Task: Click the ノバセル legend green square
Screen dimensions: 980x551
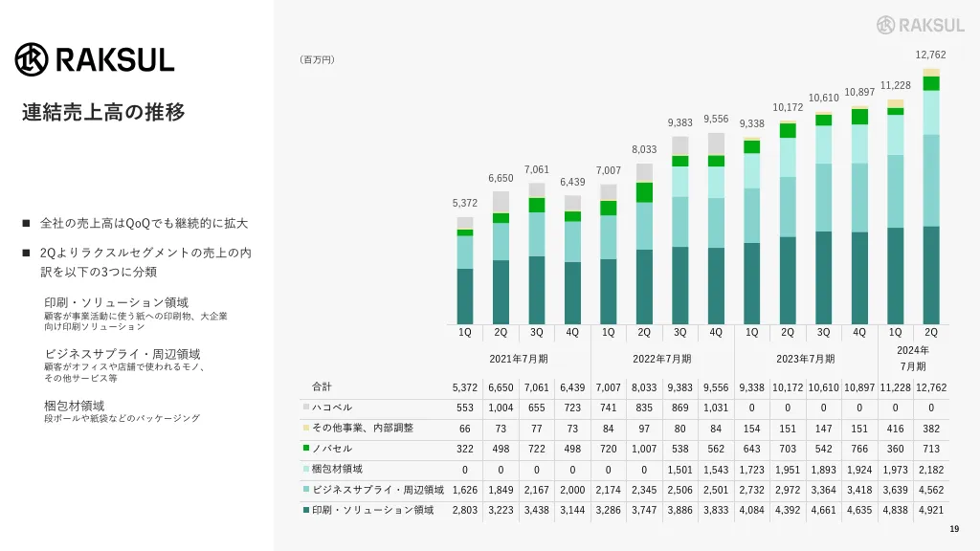Action: 306,448
